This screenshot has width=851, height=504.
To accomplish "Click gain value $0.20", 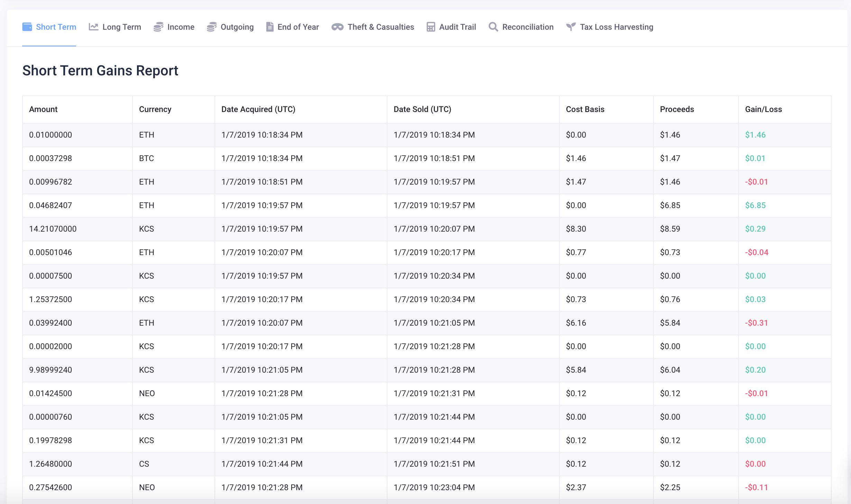I will pyautogui.click(x=755, y=370).
